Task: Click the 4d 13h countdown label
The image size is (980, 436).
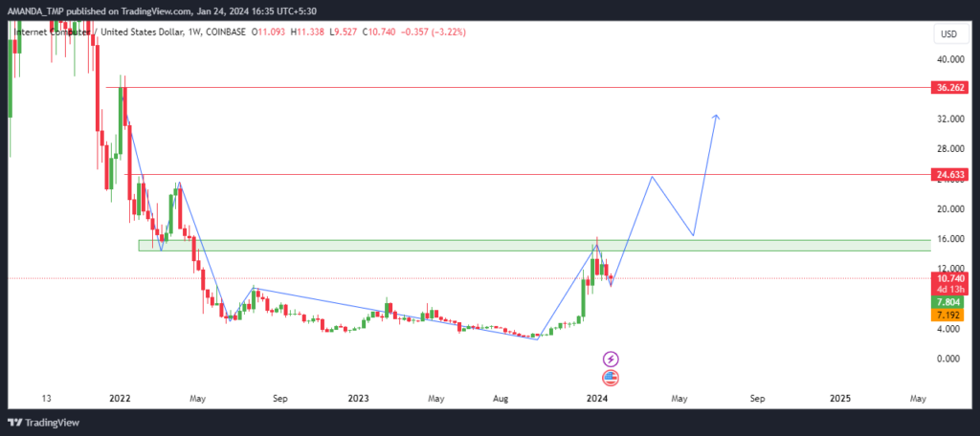Action: point(948,290)
